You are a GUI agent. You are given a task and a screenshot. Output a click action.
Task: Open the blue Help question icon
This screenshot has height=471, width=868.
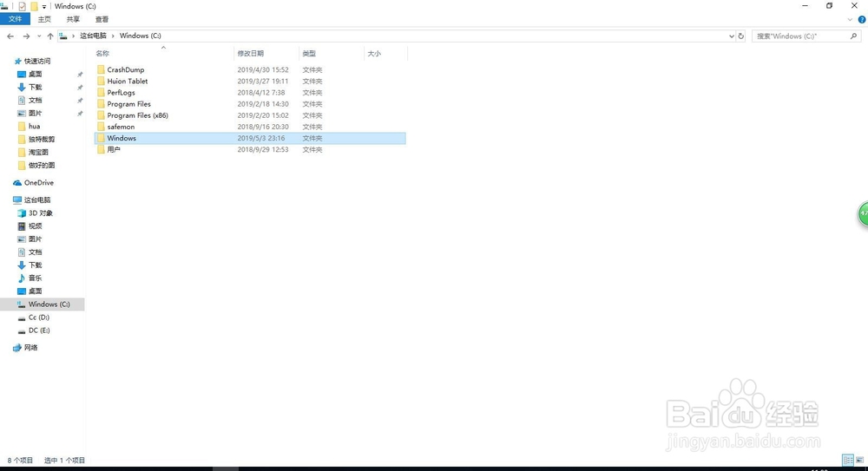(x=862, y=19)
